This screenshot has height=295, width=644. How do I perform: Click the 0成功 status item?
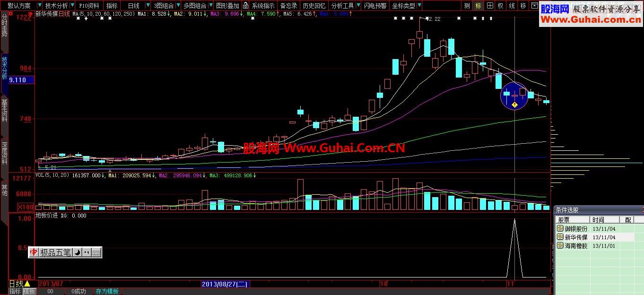click(x=79, y=291)
